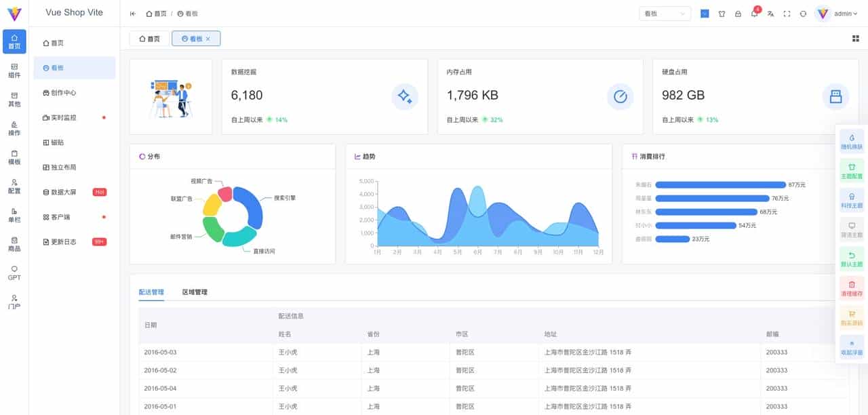The width and height of the screenshot is (868, 415).
Task: Apply a random skin via 随机换肤
Action: point(852,141)
